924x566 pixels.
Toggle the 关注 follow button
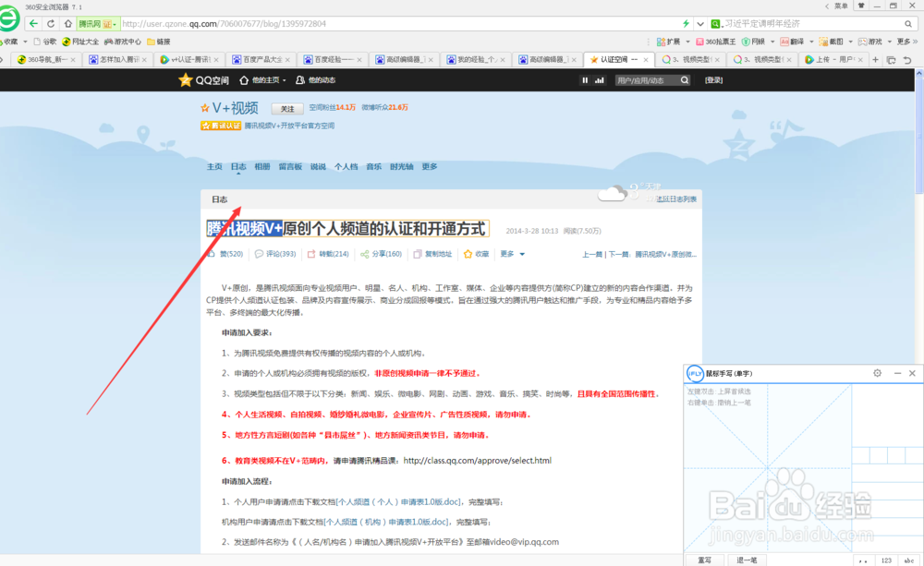click(286, 108)
